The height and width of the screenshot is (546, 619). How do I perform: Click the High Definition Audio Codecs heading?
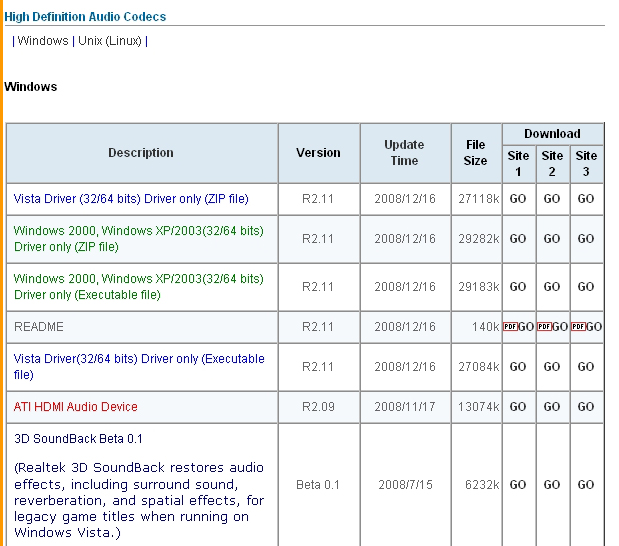pos(85,17)
